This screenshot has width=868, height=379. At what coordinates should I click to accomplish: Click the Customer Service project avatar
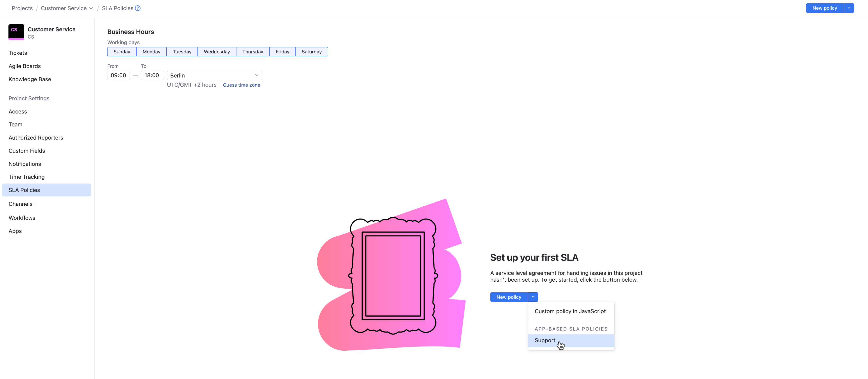[16, 32]
